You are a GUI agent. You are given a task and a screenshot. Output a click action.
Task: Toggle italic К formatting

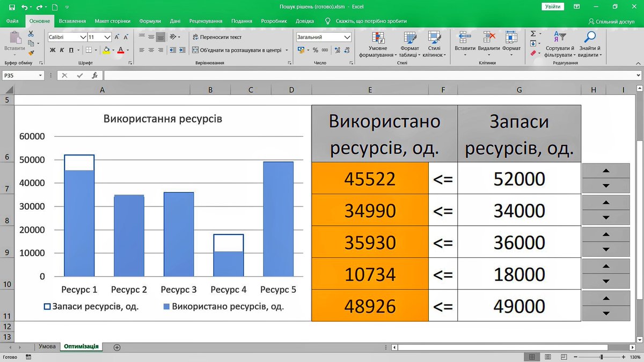(x=62, y=50)
